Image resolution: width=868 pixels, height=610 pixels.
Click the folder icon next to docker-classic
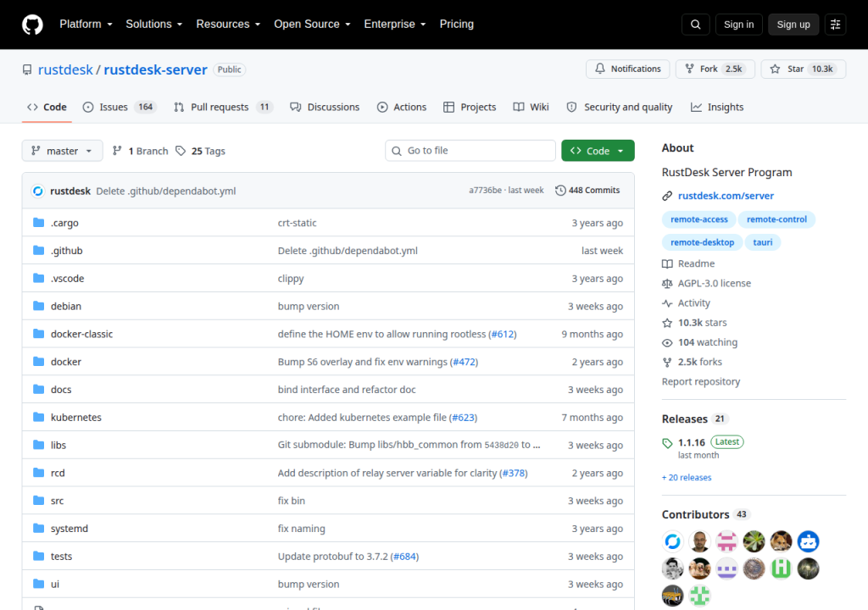click(38, 334)
